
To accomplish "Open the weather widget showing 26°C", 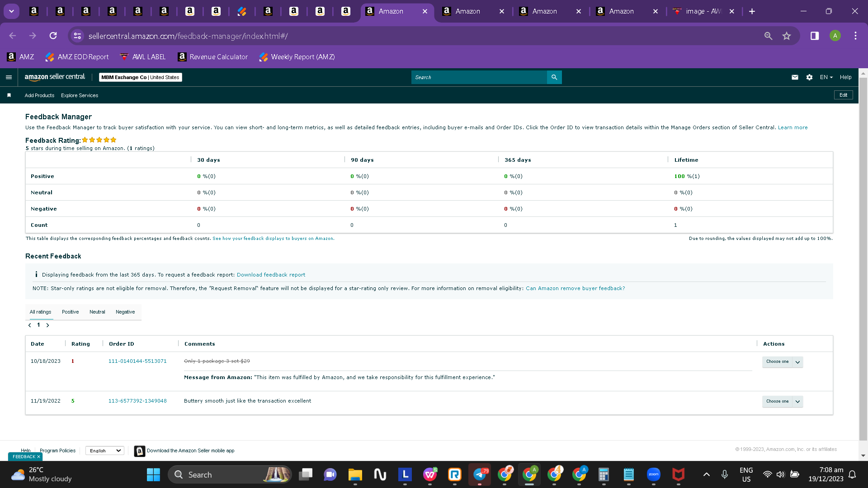I will [42, 474].
